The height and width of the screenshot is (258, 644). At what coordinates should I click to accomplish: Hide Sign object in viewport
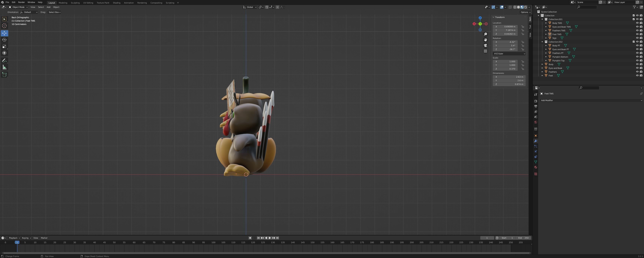pos(637,38)
